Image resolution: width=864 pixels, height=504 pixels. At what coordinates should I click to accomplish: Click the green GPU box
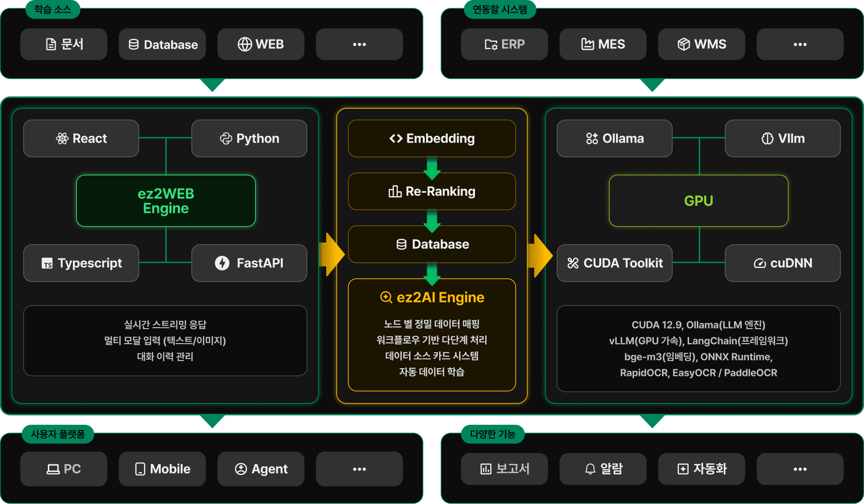coord(698,201)
